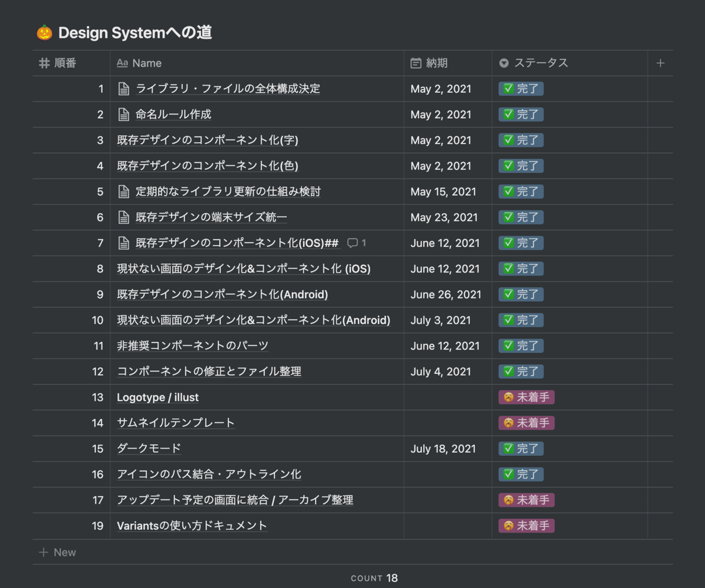Click the COUNT 18 footer calculation
Screen dimensions: 705x588
[374, 578]
